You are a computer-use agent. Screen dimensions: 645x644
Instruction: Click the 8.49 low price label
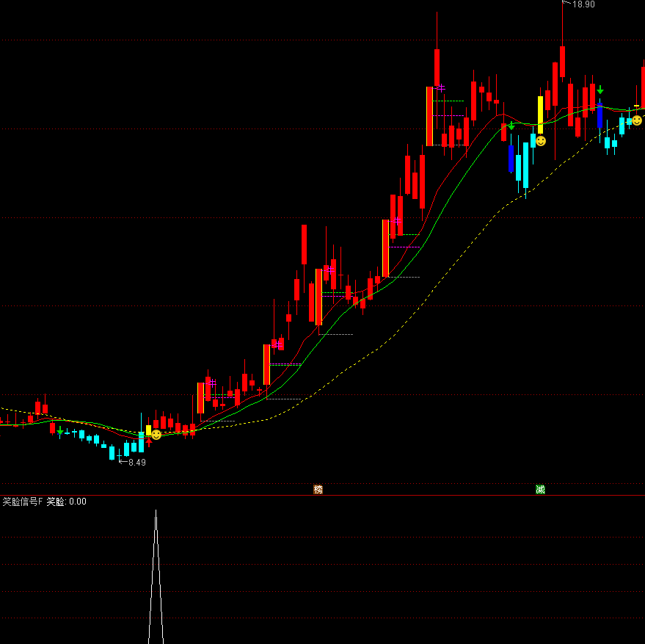(x=136, y=463)
